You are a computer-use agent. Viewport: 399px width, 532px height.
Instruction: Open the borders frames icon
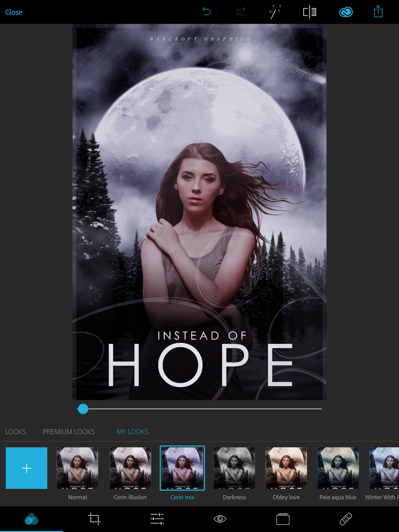283,519
